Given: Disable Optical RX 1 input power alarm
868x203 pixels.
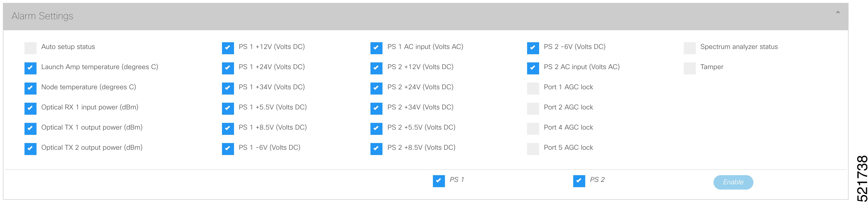Looking at the screenshot, I should (x=30, y=108).
